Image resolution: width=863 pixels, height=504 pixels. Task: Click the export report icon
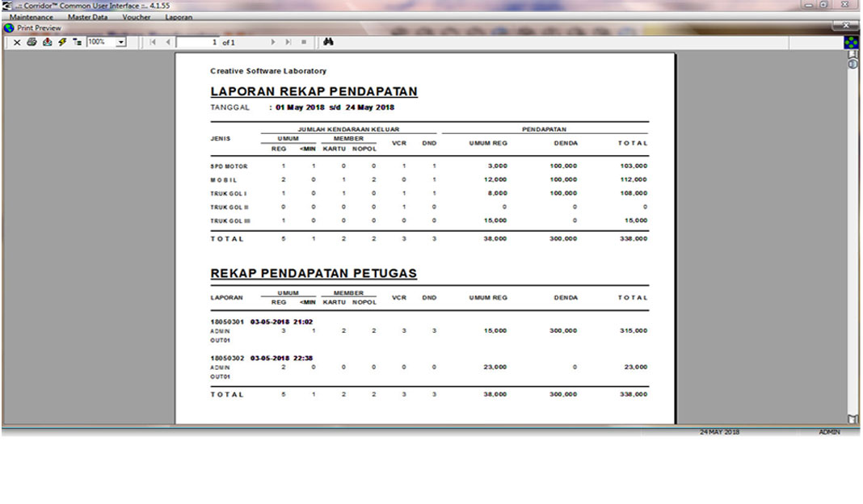tap(47, 42)
